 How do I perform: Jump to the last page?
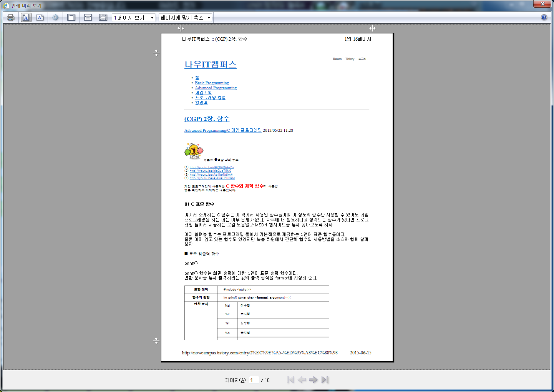click(325, 380)
